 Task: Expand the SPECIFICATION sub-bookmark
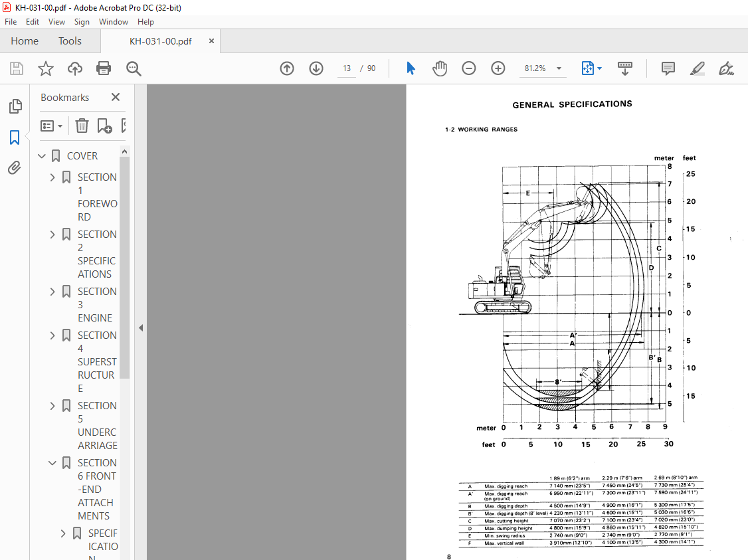63,533
